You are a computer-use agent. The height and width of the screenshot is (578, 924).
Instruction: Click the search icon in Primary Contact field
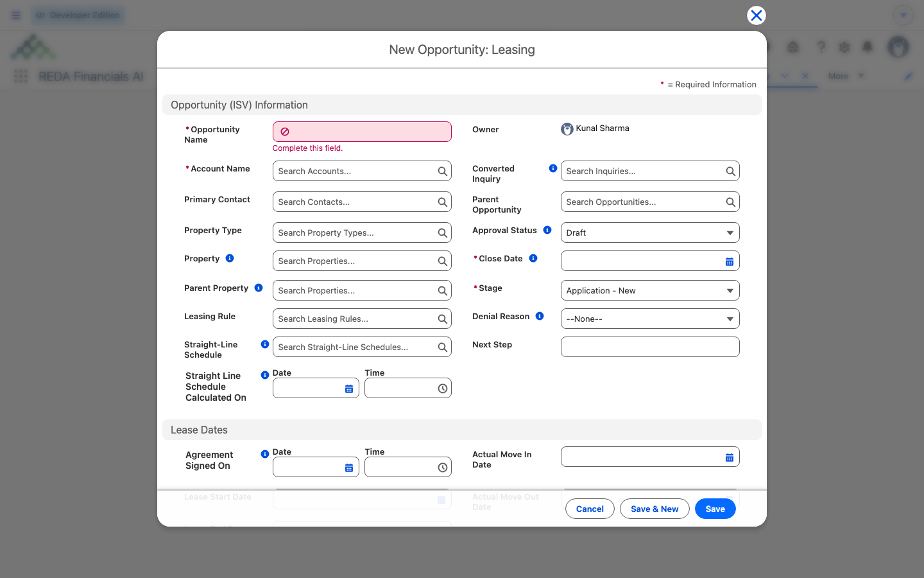point(443,202)
